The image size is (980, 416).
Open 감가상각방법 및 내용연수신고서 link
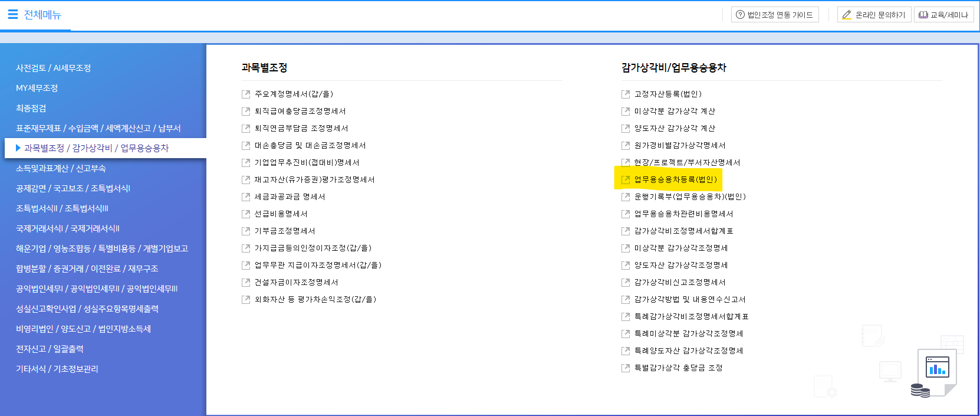[x=690, y=299]
